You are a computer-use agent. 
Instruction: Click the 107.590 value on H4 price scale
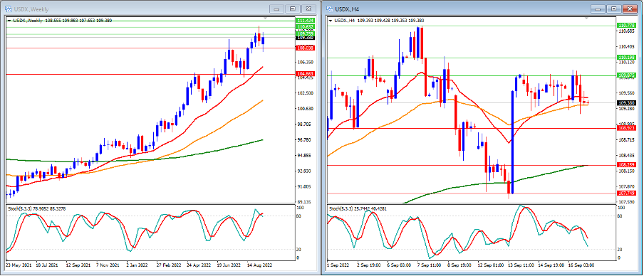click(626, 201)
